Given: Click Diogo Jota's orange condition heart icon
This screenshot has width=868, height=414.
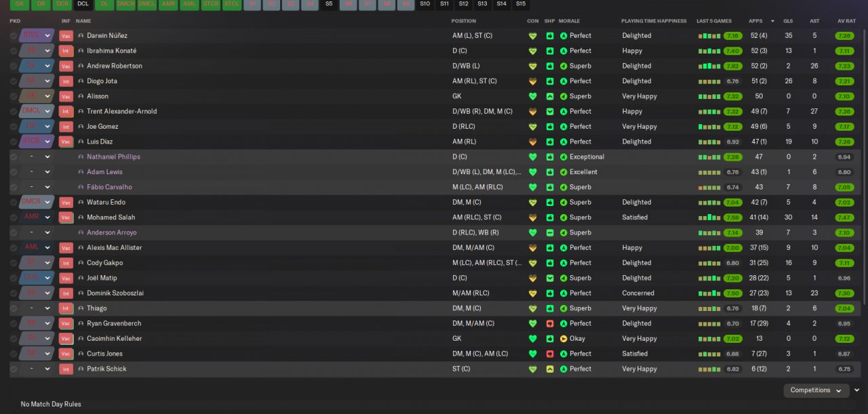Looking at the screenshot, I should (533, 81).
